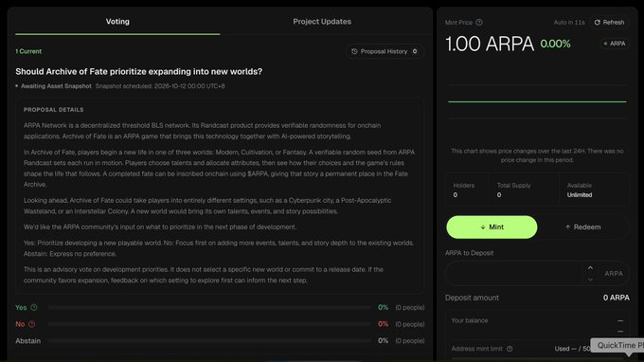This screenshot has width=644, height=362.
Task: Click the 24H price chart line
Action: 537,101
